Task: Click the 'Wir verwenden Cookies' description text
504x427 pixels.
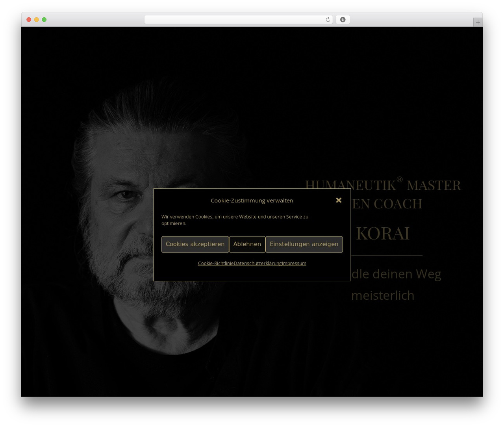Action: click(x=235, y=220)
